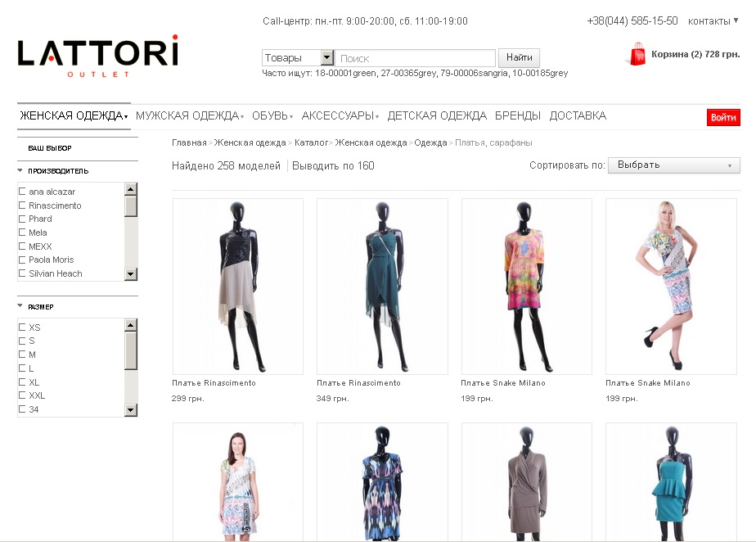
Task: Tick the MEXX brand checkbox
Action: pyautogui.click(x=22, y=246)
